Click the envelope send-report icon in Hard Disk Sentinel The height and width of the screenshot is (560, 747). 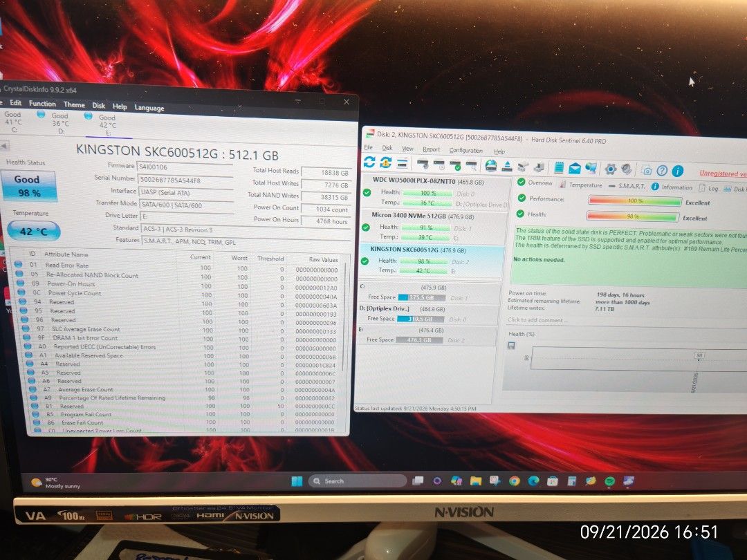(x=575, y=168)
